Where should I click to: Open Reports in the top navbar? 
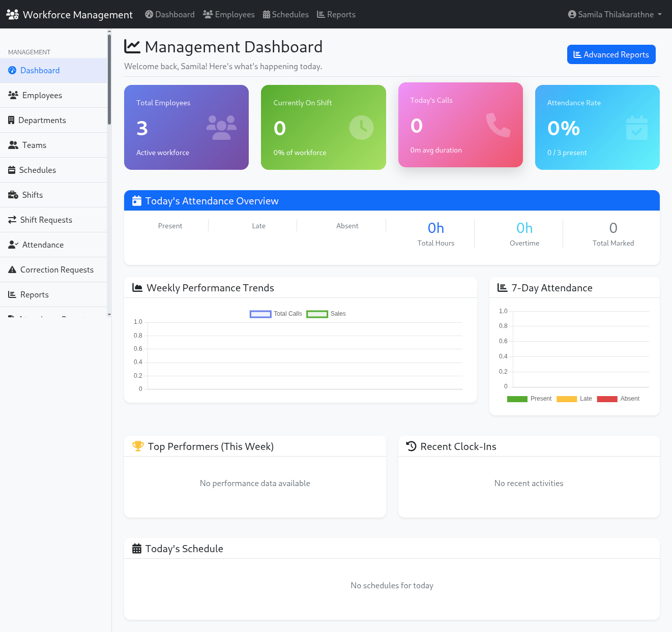pyautogui.click(x=336, y=15)
